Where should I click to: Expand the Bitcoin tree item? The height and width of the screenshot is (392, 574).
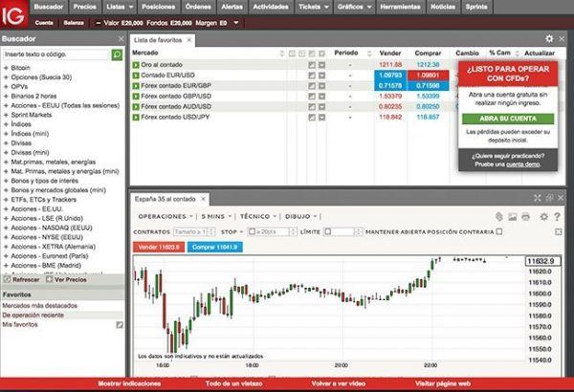point(6,68)
